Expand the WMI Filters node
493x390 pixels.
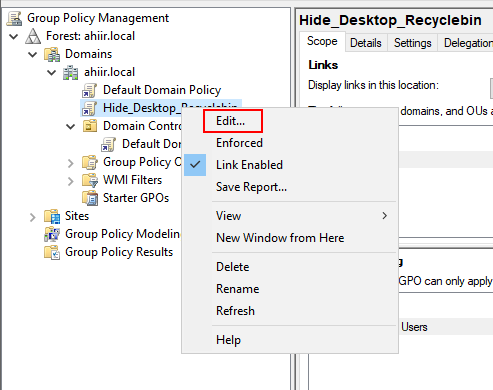pos(71,181)
